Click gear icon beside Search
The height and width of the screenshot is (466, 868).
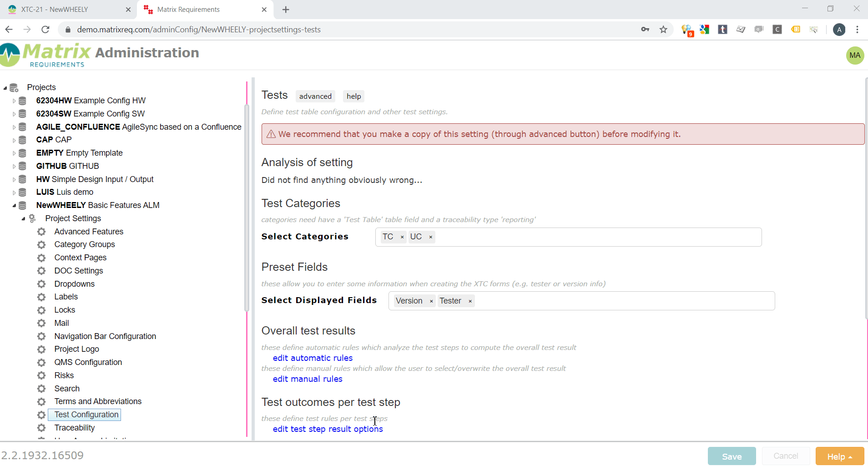click(41, 389)
